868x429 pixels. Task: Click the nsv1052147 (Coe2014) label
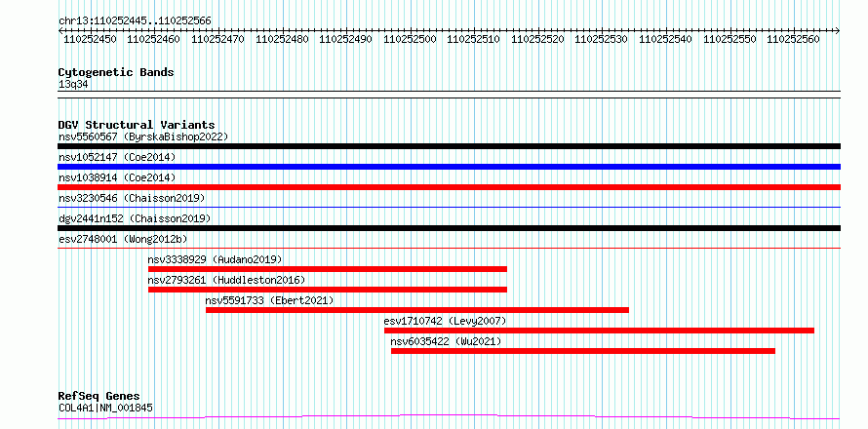(117, 157)
